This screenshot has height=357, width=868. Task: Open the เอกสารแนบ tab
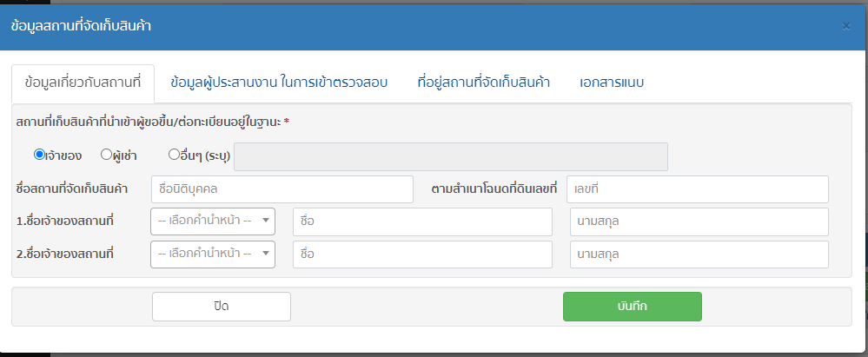coord(612,83)
